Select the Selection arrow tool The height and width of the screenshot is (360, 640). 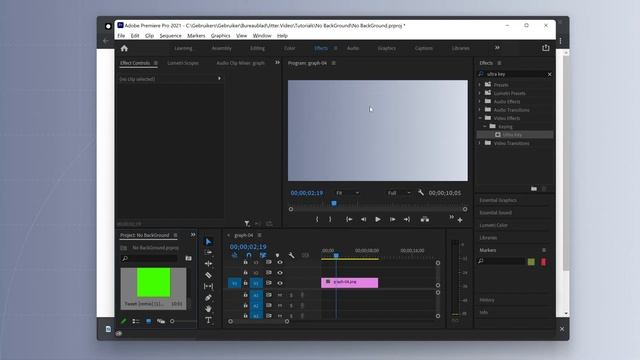[208, 242]
